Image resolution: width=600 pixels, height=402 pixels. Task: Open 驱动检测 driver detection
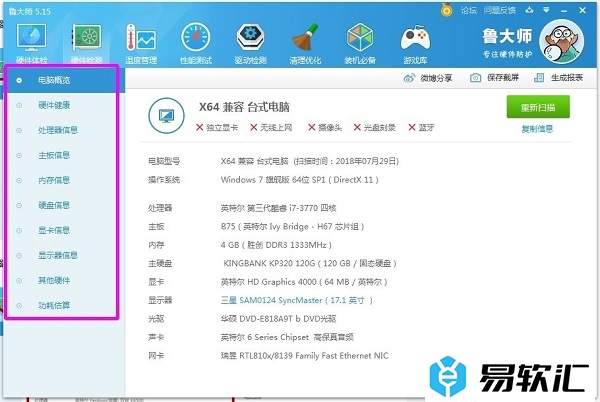coord(250,43)
